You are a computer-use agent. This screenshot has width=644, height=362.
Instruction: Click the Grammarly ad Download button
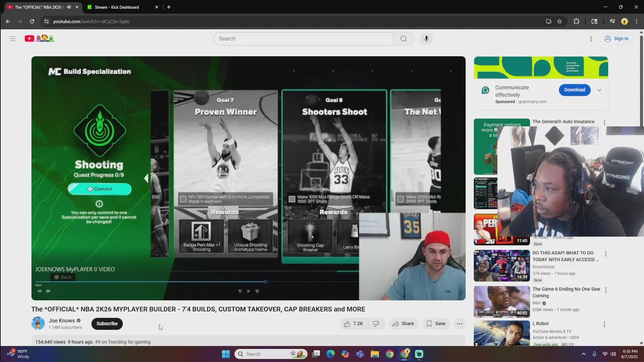click(575, 90)
